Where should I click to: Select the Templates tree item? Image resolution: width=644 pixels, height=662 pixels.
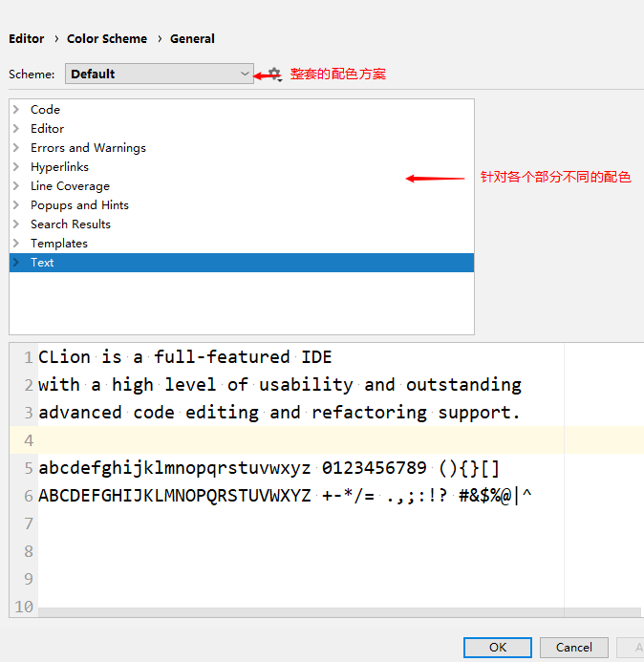click(x=59, y=244)
